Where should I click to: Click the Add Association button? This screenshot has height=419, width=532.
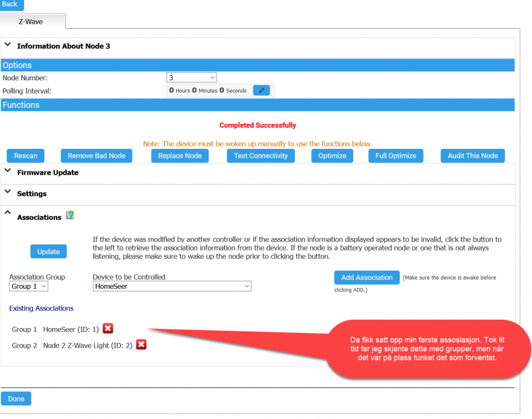point(367,278)
